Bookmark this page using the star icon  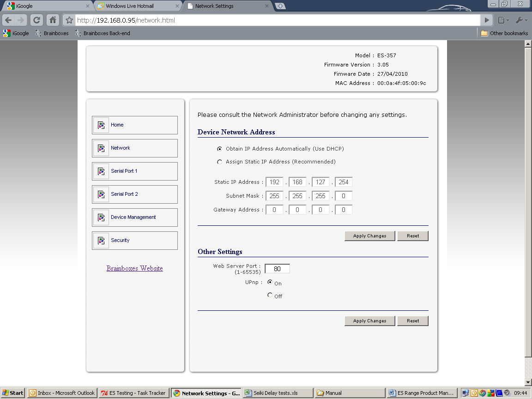[68, 20]
